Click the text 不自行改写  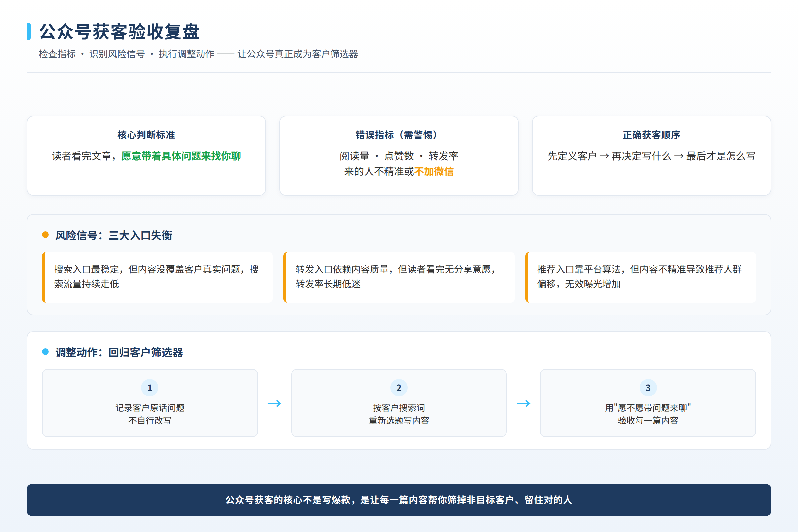[150, 421]
